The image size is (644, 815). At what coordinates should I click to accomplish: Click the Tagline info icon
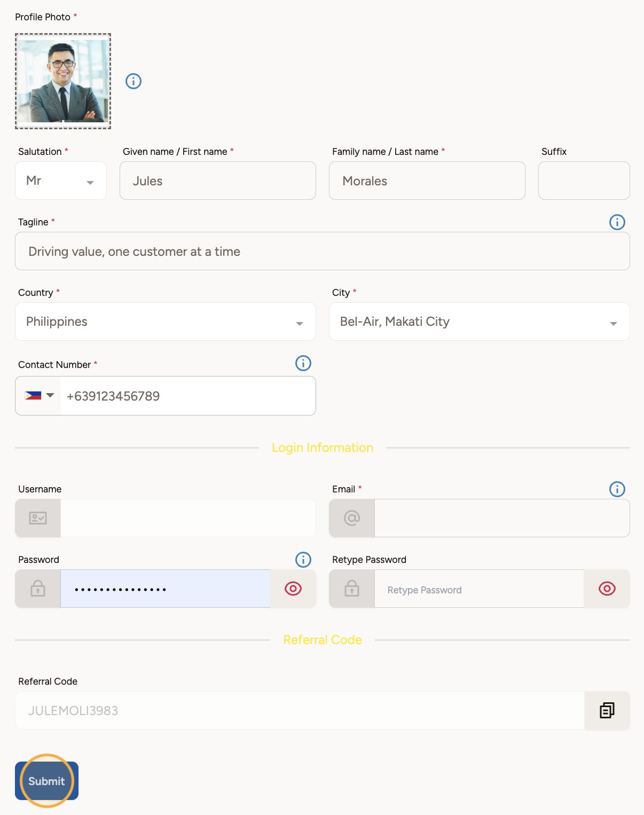[x=617, y=222]
